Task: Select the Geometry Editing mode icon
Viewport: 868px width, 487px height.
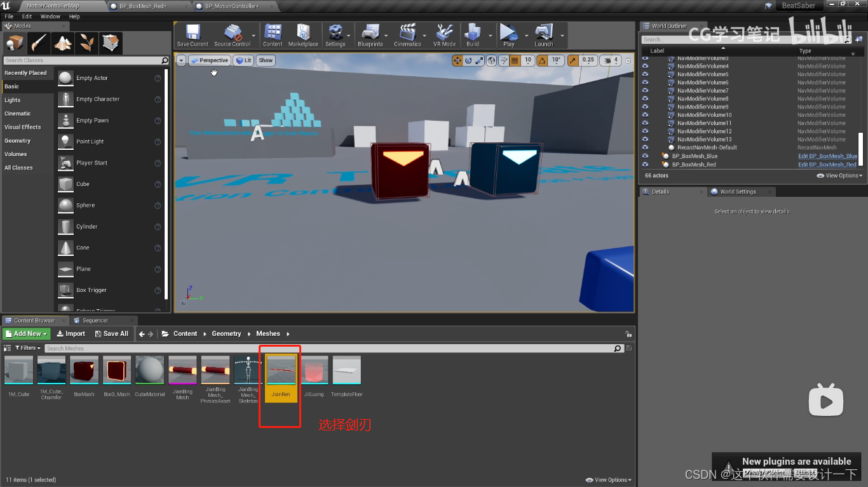Action: coord(111,43)
